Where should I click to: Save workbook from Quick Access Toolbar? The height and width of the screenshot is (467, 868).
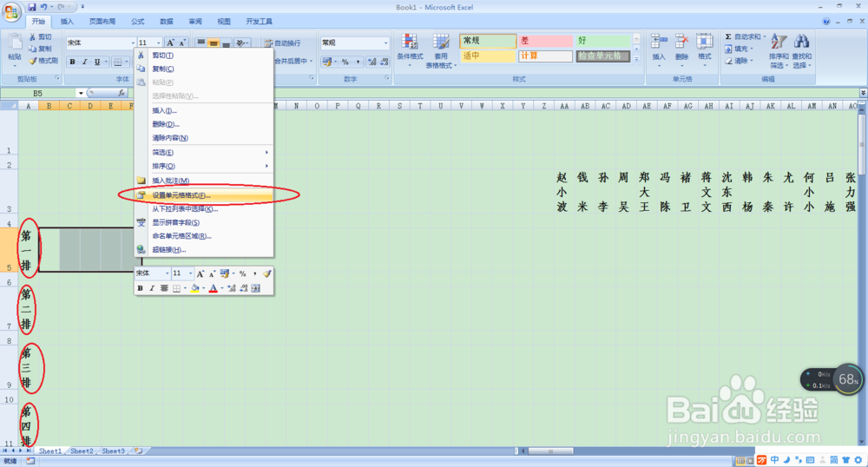[x=32, y=7]
